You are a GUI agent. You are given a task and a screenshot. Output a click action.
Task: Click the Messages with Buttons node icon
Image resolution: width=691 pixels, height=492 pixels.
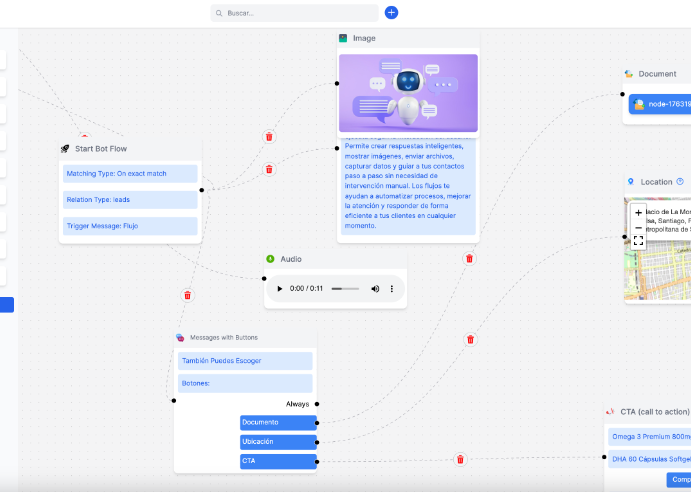[180, 338]
